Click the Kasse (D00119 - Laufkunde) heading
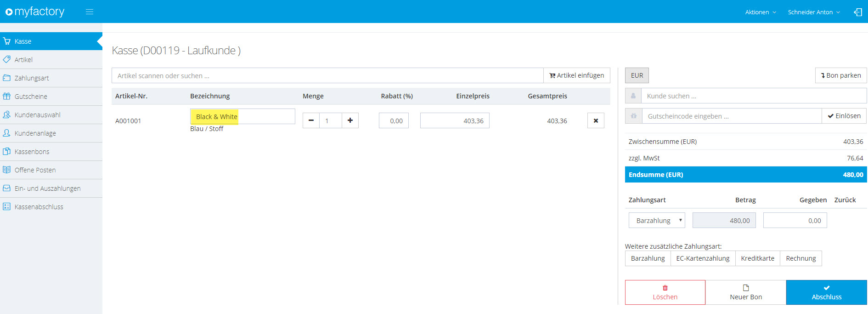Screen dimensions: 868x314 [176, 51]
